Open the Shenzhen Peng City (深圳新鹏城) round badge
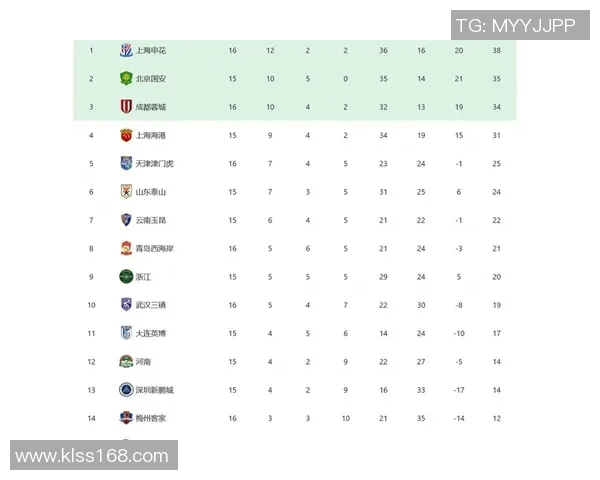The image size is (600, 480). click(x=126, y=390)
